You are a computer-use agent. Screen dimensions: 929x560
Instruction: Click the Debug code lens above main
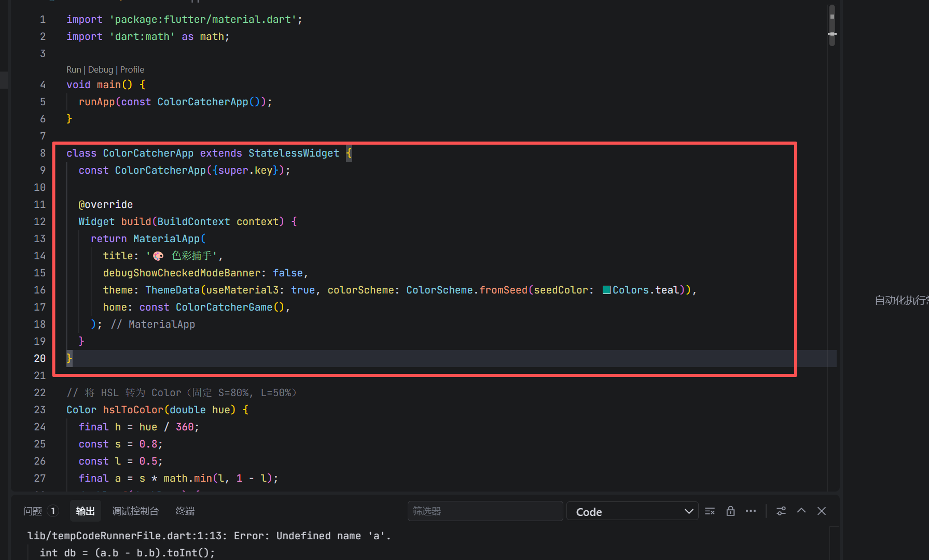click(x=101, y=69)
